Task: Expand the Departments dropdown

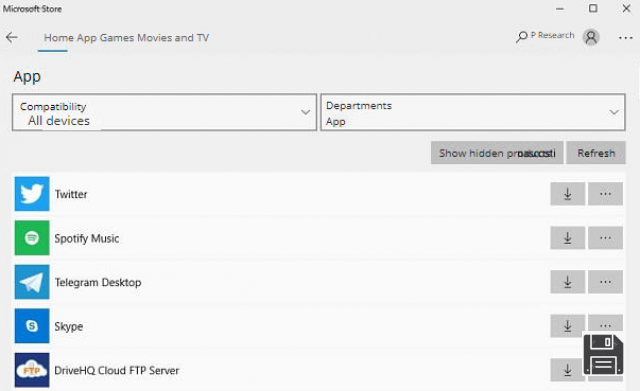Action: coord(473,112)
